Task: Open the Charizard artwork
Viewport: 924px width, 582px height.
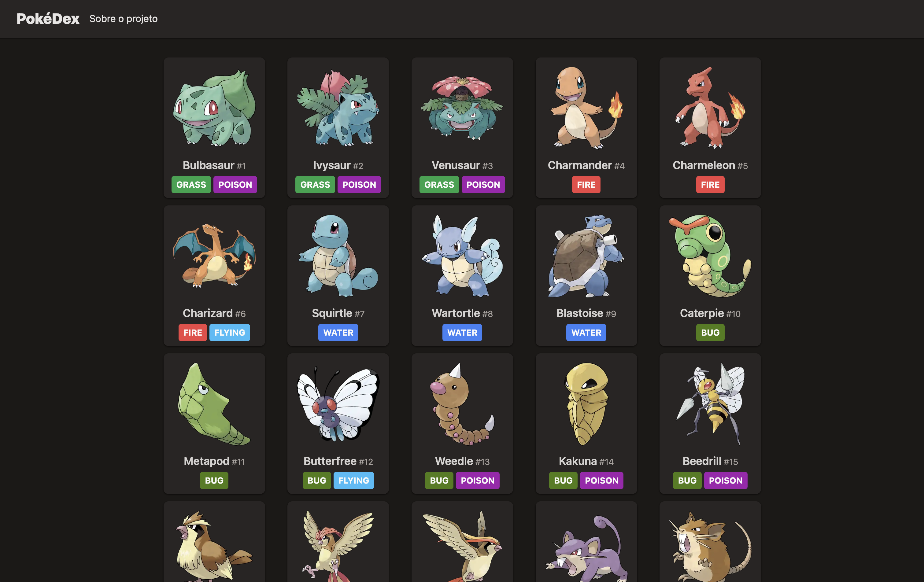Action: coord(214,256)
